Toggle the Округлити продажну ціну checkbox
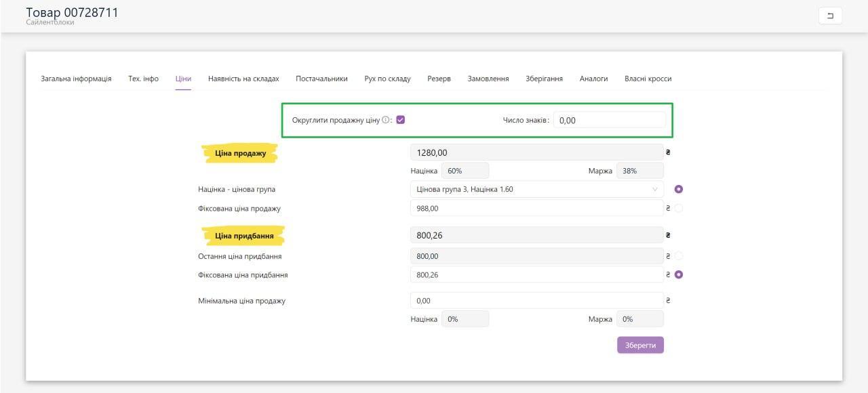Viewport: 868px width, 393px height. click(x=401, y=120)
